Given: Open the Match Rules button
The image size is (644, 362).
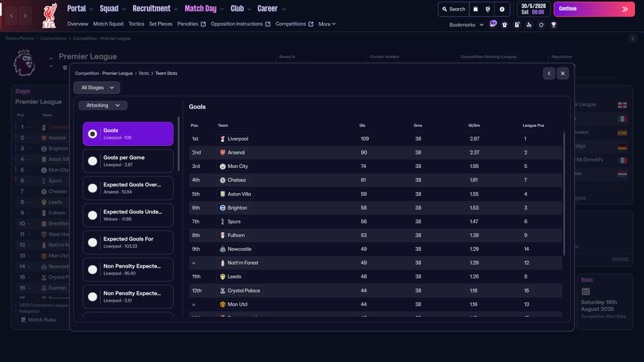Looking at the screenshot, I should coord(38,320).
